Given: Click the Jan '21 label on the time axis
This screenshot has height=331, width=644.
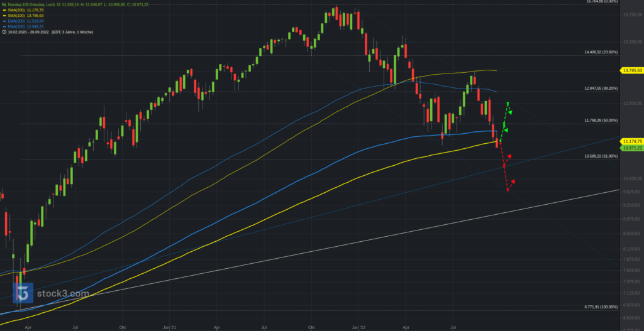Looking at the screenshot, I should click(x=169, y=328).
